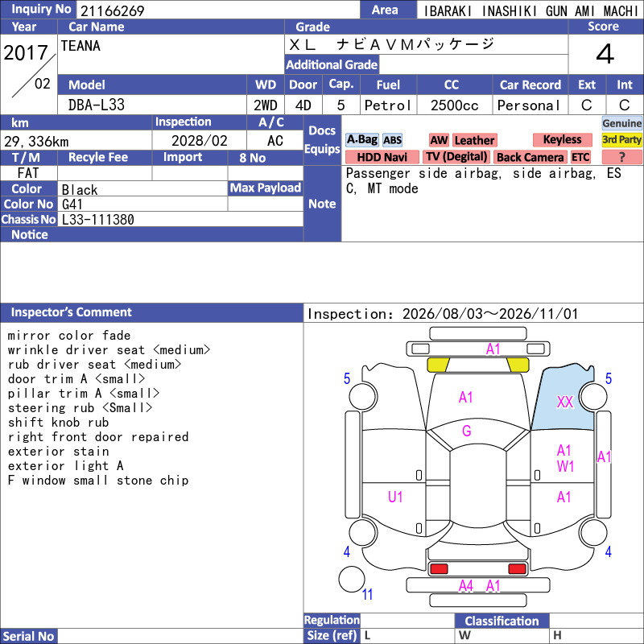
Task: Click the question mark badge
Action: click(x=621, y=157)
